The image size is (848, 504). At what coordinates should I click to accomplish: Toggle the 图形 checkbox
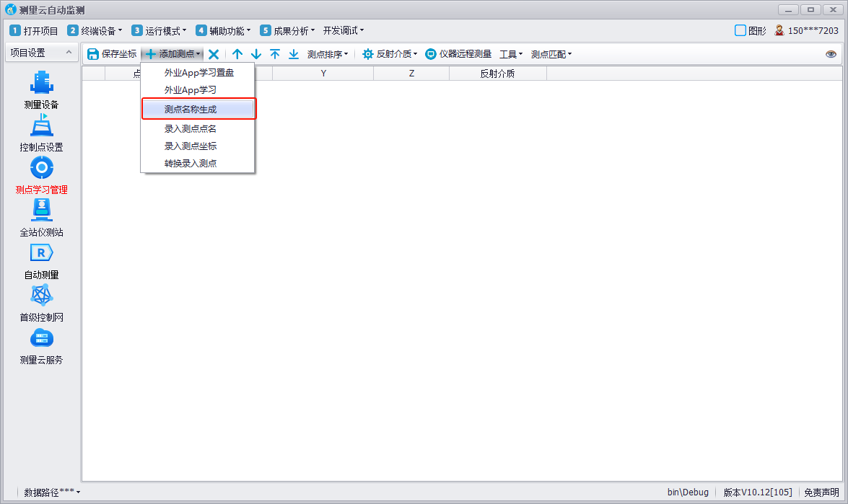click(740, 30)
